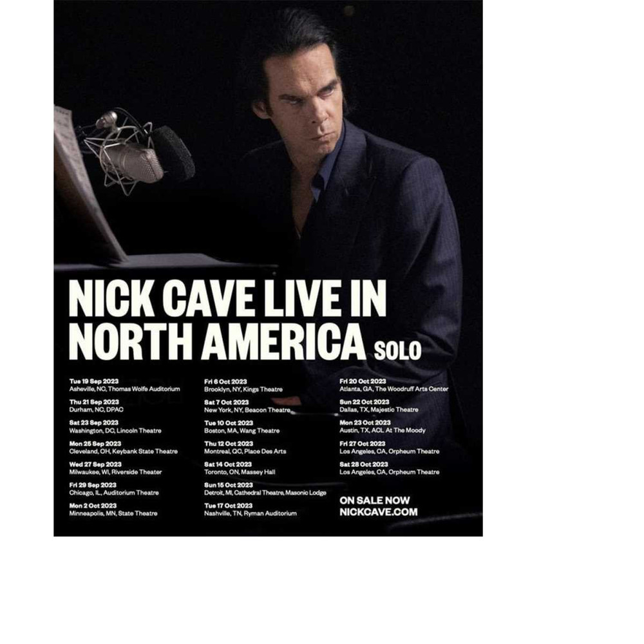Select the Boston Wang Theatre date
Screen dimensions: 644x644
(x=242, y=427)
